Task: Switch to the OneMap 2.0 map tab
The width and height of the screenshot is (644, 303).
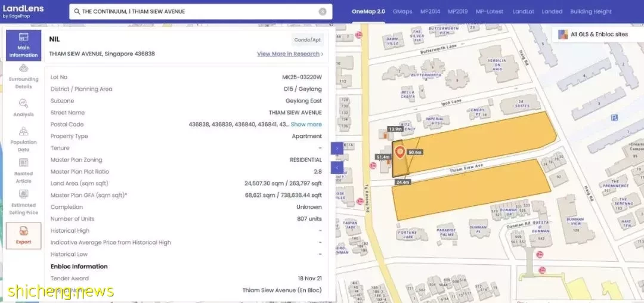Action: click(x=369, y=11)
